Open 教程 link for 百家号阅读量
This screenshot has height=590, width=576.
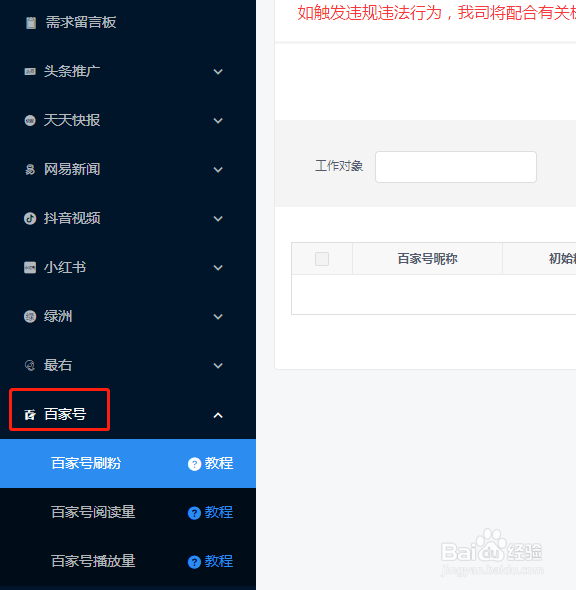click(219, 512)
